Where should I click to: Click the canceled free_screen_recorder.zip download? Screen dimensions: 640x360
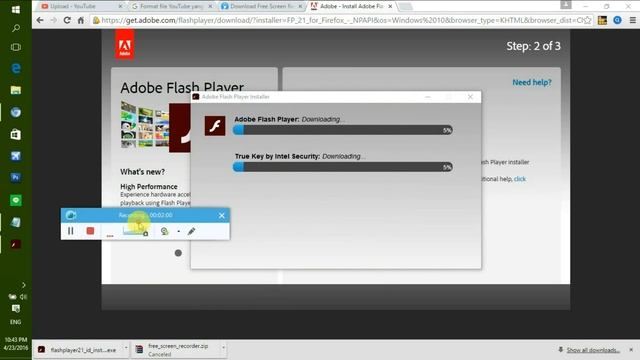point(177,350)
